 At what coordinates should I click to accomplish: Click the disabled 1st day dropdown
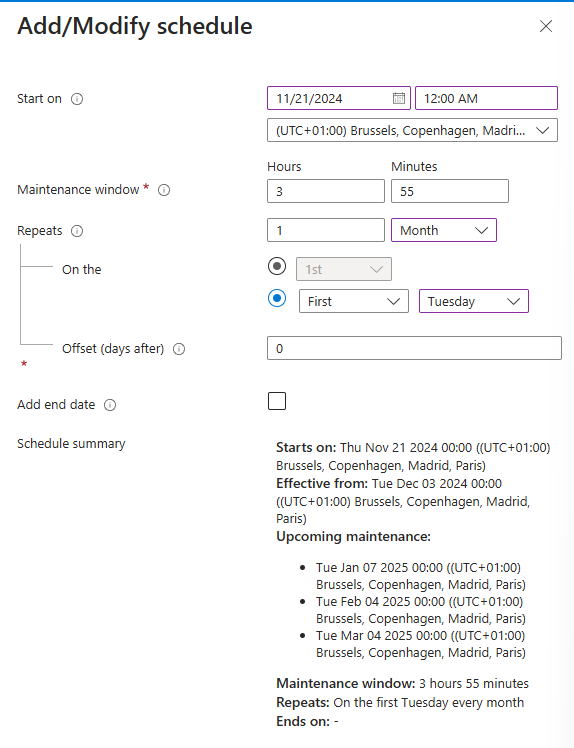344,269
